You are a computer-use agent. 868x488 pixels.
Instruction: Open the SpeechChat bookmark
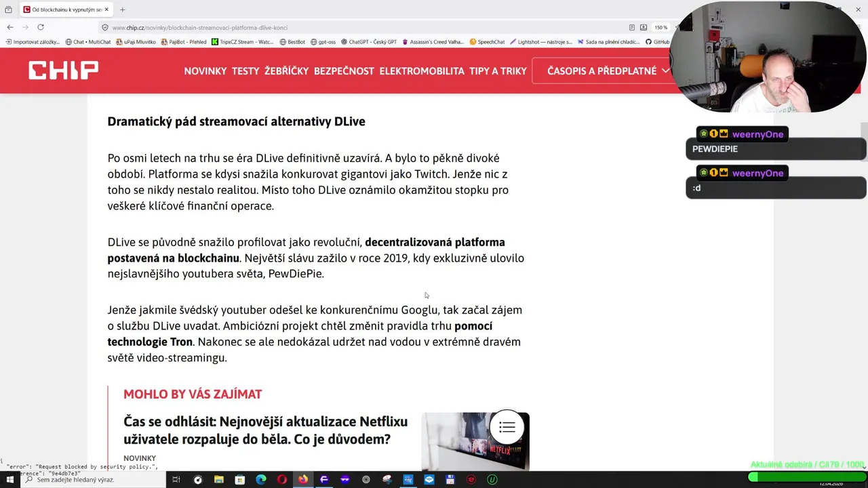point(487,42)
